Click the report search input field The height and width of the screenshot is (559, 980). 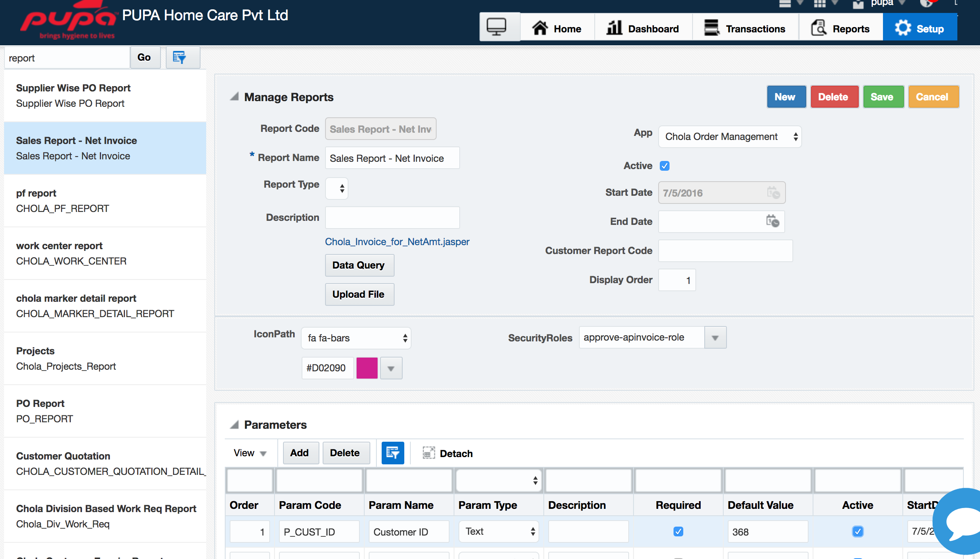67,58
